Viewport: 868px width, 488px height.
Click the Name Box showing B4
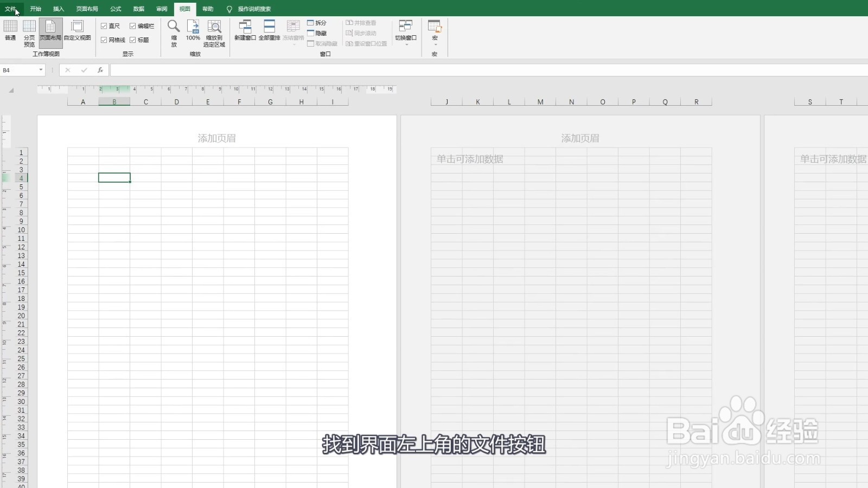pos(20,70)
